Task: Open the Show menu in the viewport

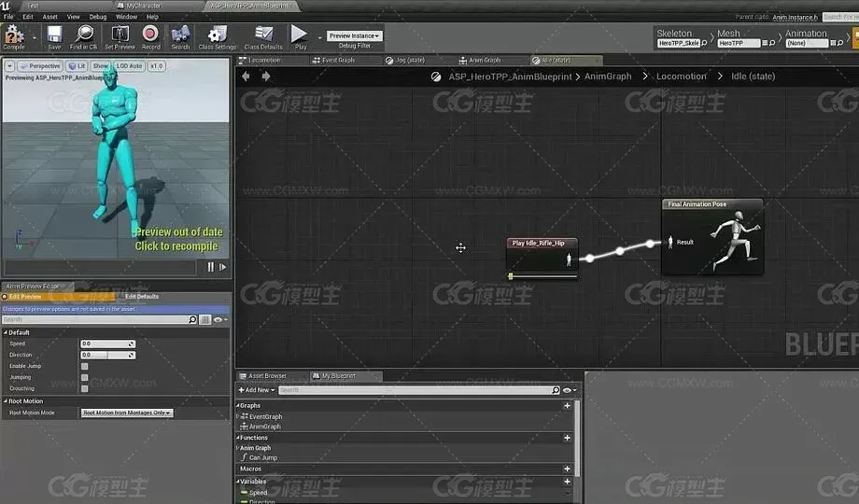Action: (x=101, y=66)
